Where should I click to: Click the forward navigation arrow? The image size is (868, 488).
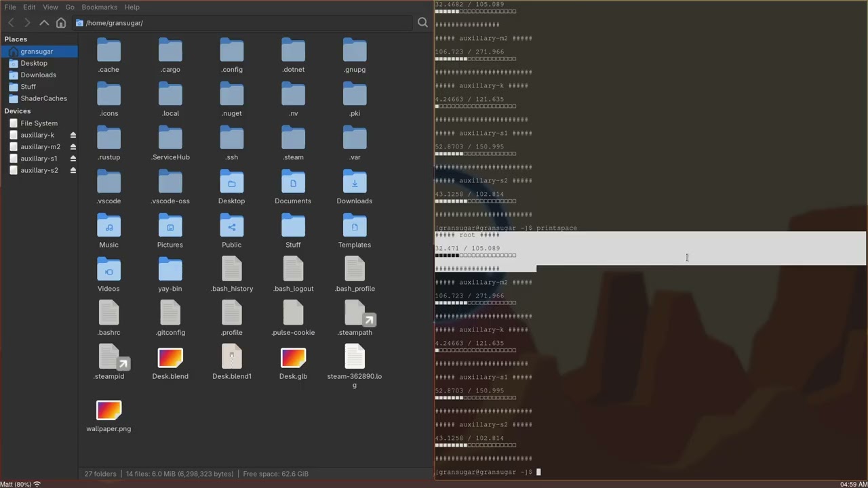27,23
